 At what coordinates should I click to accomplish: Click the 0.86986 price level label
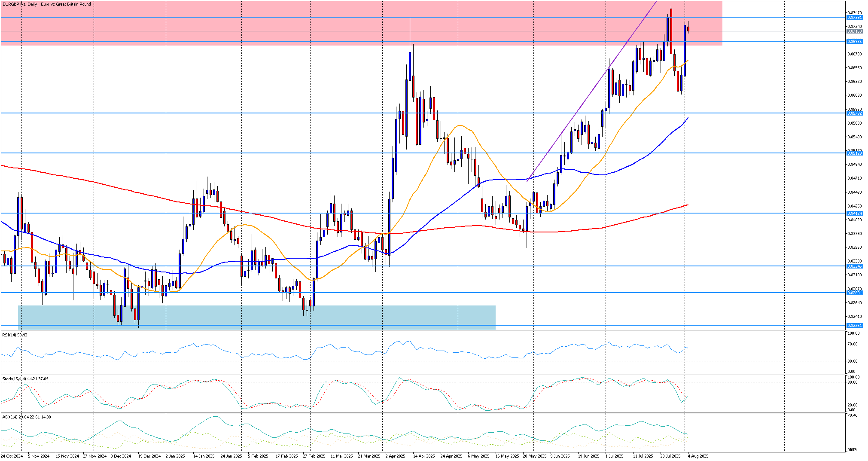click(x=854, y=41)
